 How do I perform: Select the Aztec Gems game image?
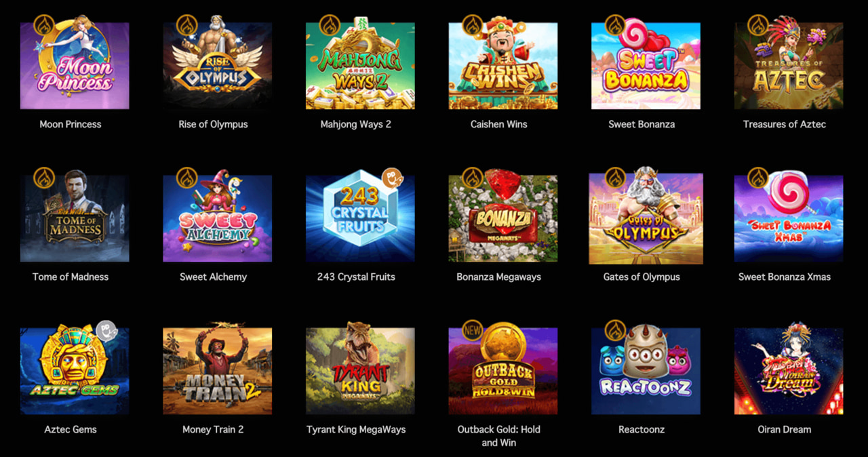(x=75, y=371)
